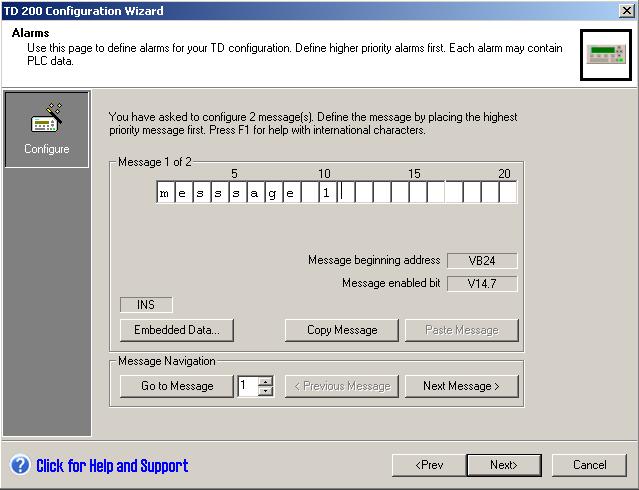The height and width of the screenshot is (490, 639).
Task: Close the TD 200 Configuration Wizard window
Action: click(626, 10)
